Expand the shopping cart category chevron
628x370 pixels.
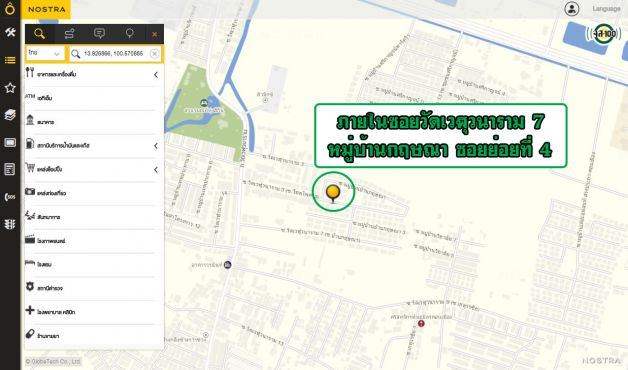156,170
